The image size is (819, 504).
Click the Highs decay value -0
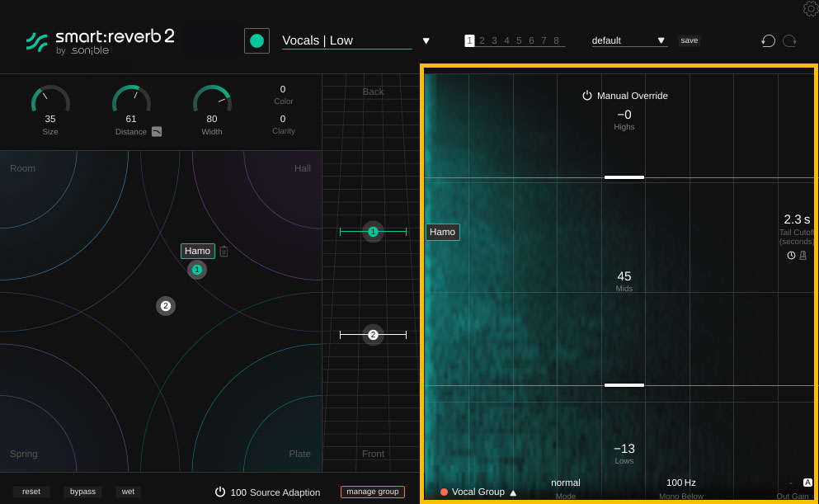(624, 115)
